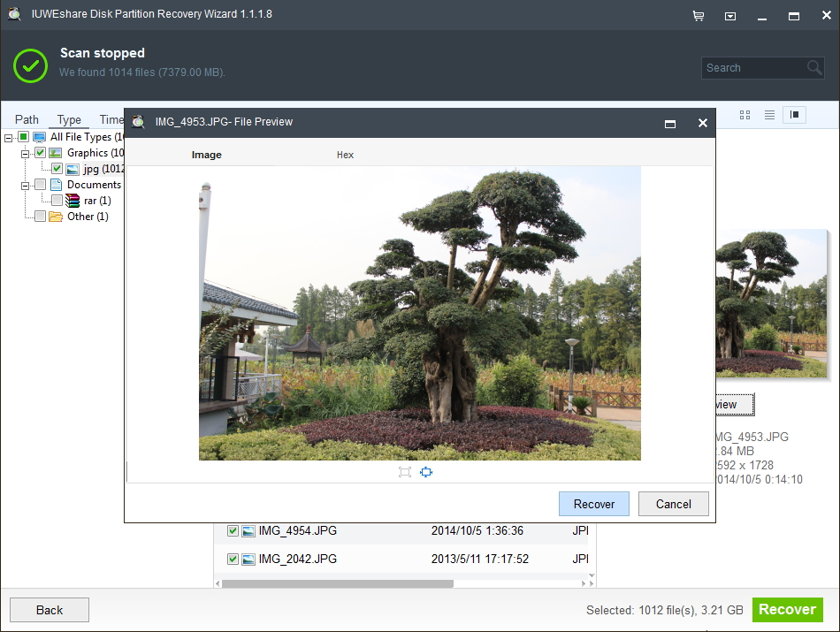
Task: Click Recover in the File Preview dialog
Action: 593,504
